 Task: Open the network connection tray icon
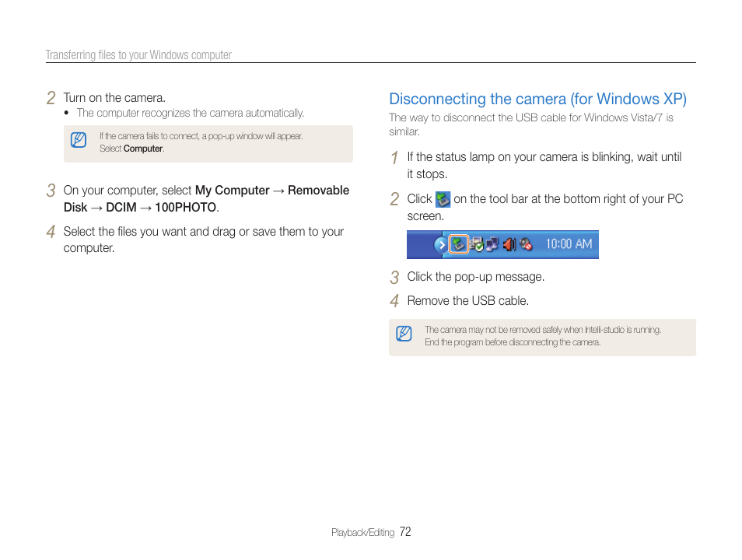492,245
